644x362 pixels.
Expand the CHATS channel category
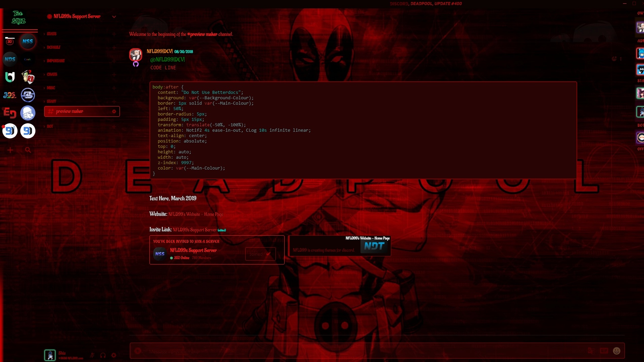52,74
